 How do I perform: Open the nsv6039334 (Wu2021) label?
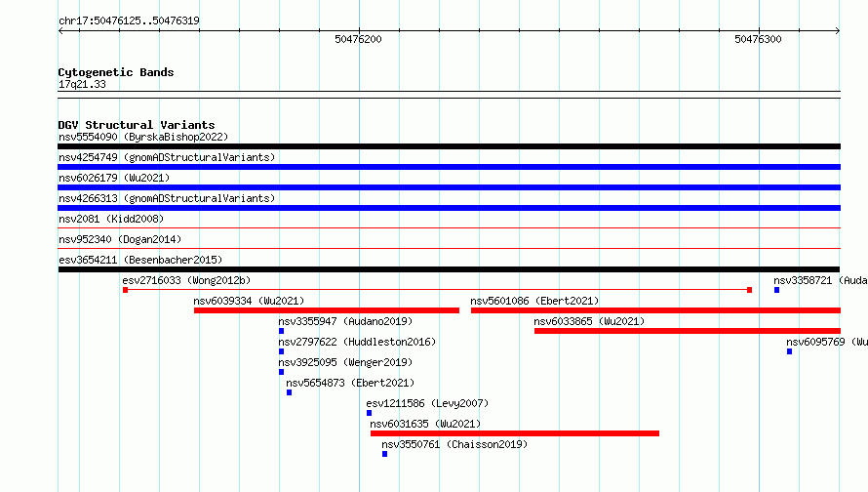coord(249,301)
